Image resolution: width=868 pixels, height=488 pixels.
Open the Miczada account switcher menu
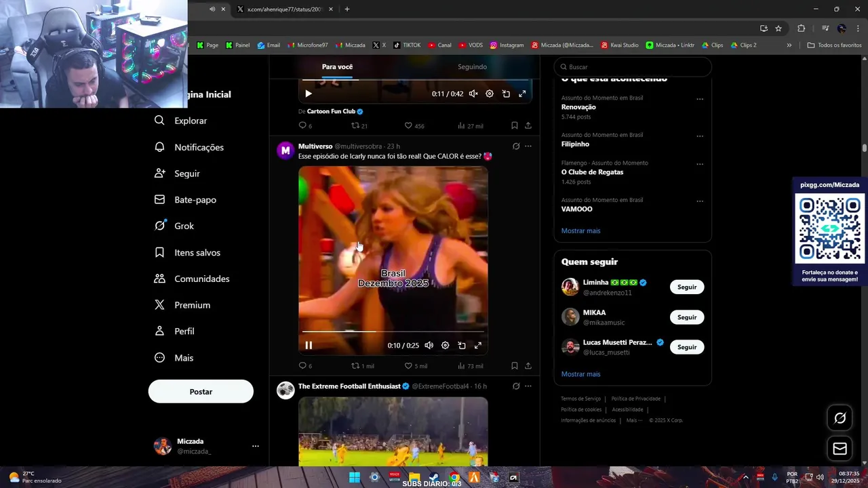(x=256, y=446)
